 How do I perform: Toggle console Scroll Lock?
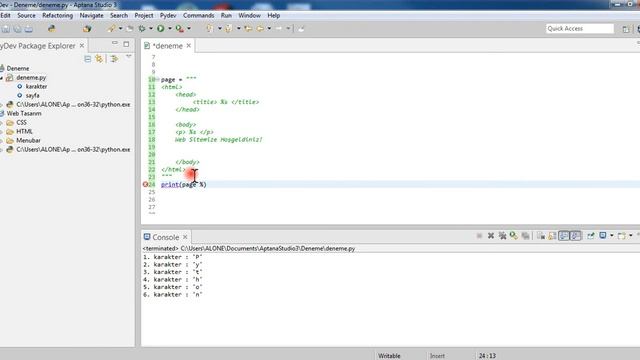tap(552, 236)
